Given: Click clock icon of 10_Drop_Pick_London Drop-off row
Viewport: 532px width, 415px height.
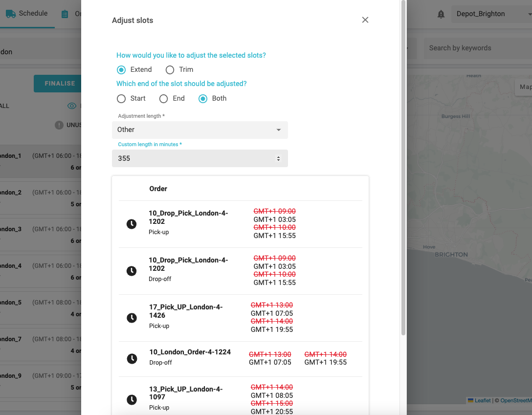Looking at the screenshot, I should pos(132,271).
